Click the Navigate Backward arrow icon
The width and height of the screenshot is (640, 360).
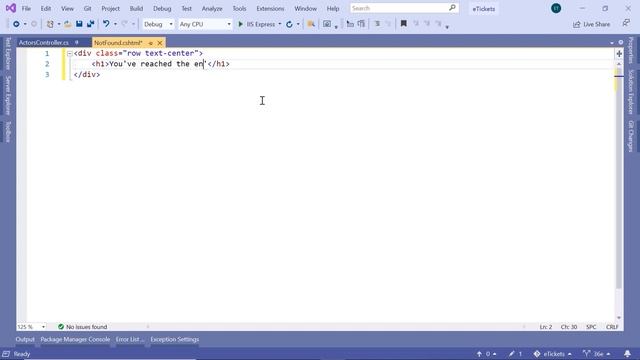pyautogui.click(x=16, y=24)
